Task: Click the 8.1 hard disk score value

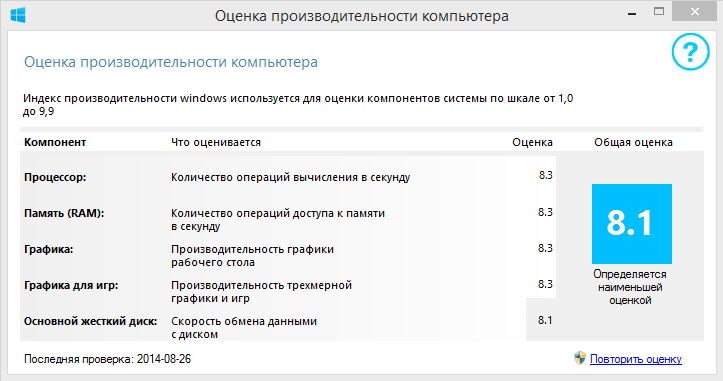Action: (x=545, y=320)
